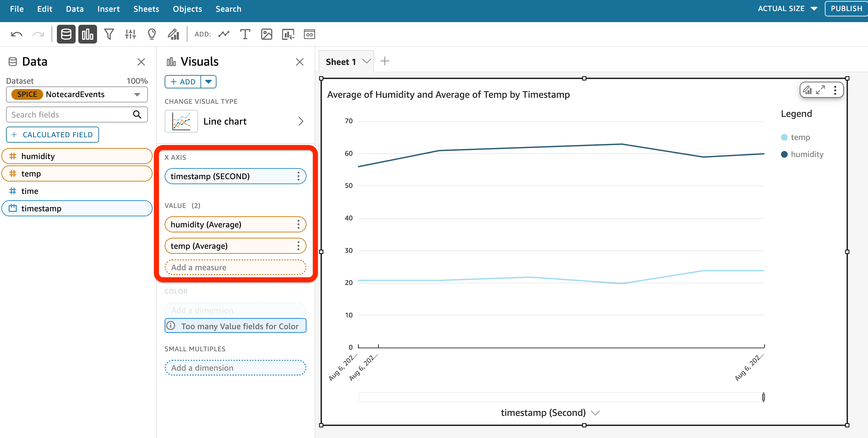Viewport: 868px width, 438px height.
Task: Add a line visual from toolbar
Action: point(224,34)
